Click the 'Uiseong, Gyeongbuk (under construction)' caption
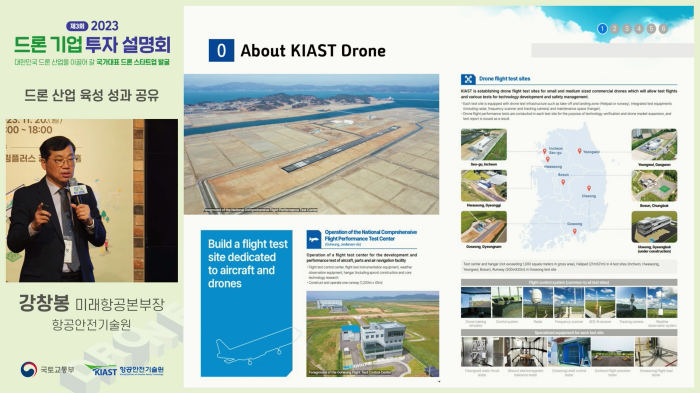 tap(654, 249)
